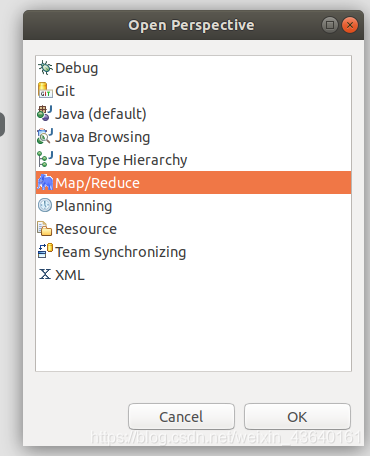This screenshot has width=370, height=456.
Task: Select the "XML" perspective text
Action: pos(70,275)
